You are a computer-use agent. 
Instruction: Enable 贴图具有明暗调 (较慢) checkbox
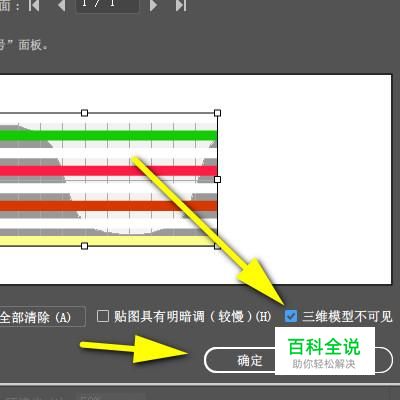pos(103,316)
